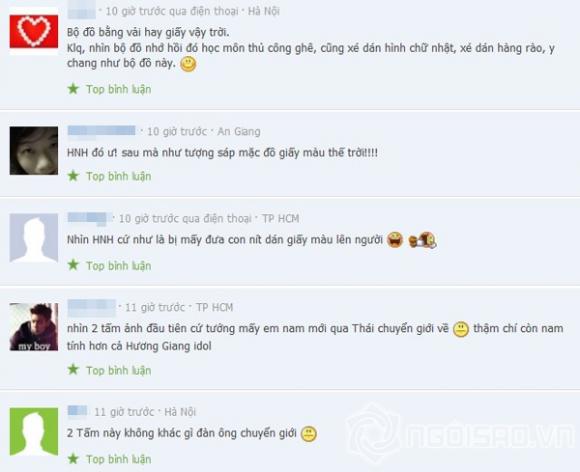The image size is (580, 472).
Task: Click the gray silhouette avatar of the TP HCM commenter
Action: pyautogui.click(x=34, y=238)
